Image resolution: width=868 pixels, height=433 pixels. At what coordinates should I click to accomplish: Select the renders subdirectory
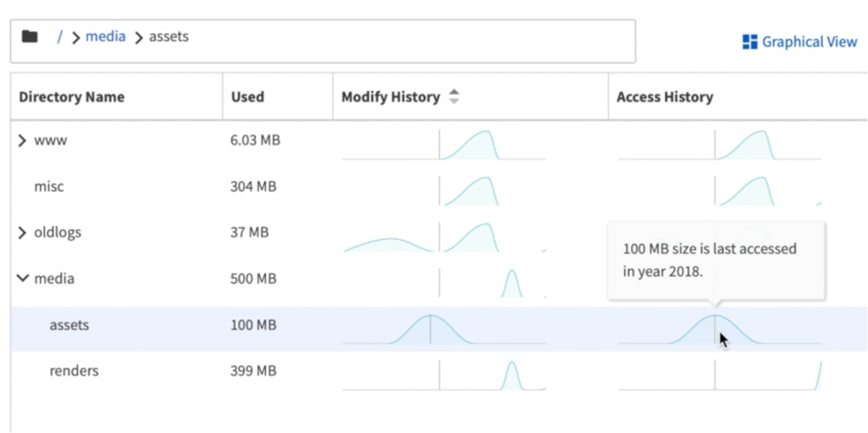coord(74,370)
